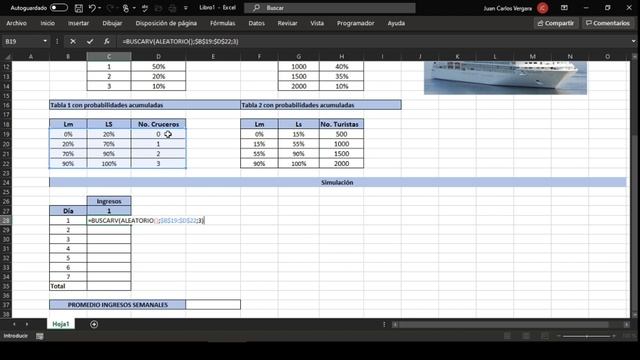Click horizontal scrollbar right arrow
Viewport: 640px width, 360px height.
point(627,324)
